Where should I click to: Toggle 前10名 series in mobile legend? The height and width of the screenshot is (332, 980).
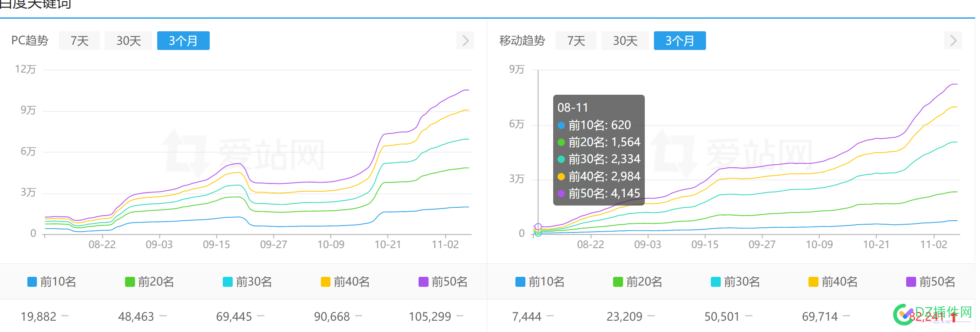(x=540, y=282)
